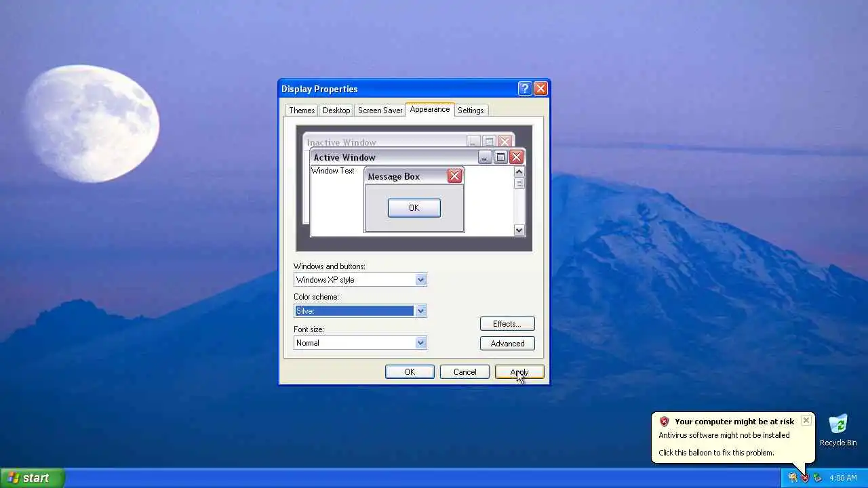Click the preview Message Box OK button
Image resolution: width=868 pixels, height=488 pixels.
coord(414,208)
